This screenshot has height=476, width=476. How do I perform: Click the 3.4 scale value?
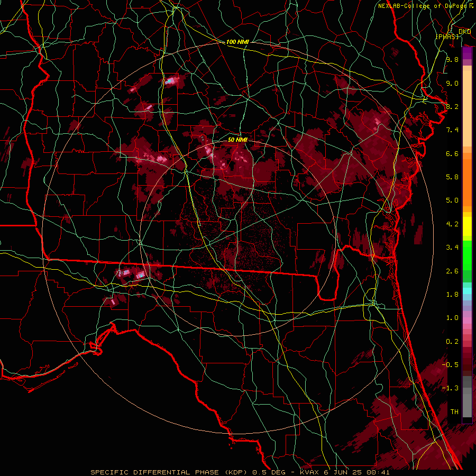tap(452, 248)
